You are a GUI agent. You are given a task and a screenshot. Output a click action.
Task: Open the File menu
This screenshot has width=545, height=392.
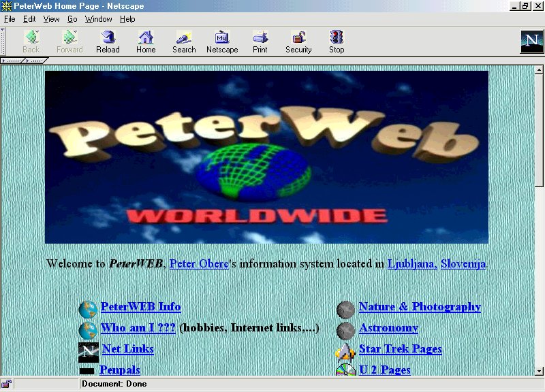(x=10, y=19)
